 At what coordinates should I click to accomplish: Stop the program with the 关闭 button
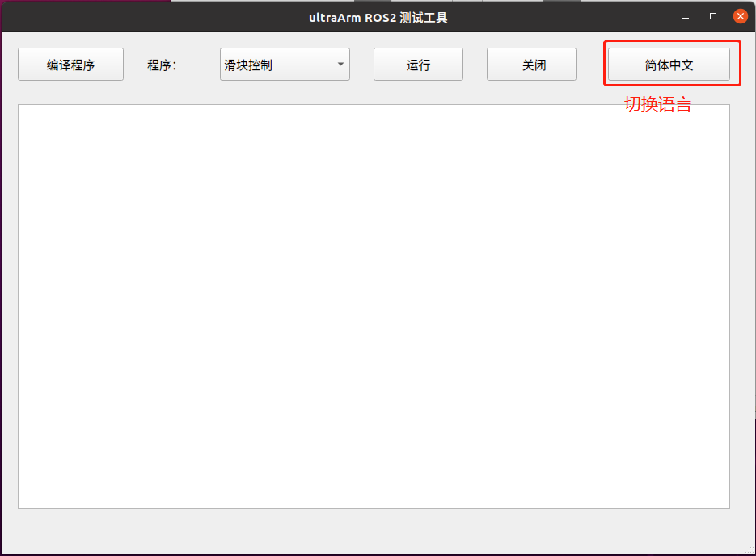pos(531,65)
